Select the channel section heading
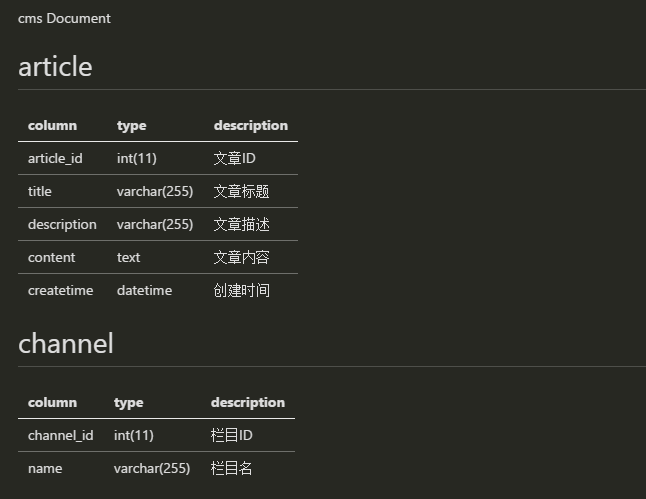The height and width of the screenshot is (499, 646). (x=66, y=343)
